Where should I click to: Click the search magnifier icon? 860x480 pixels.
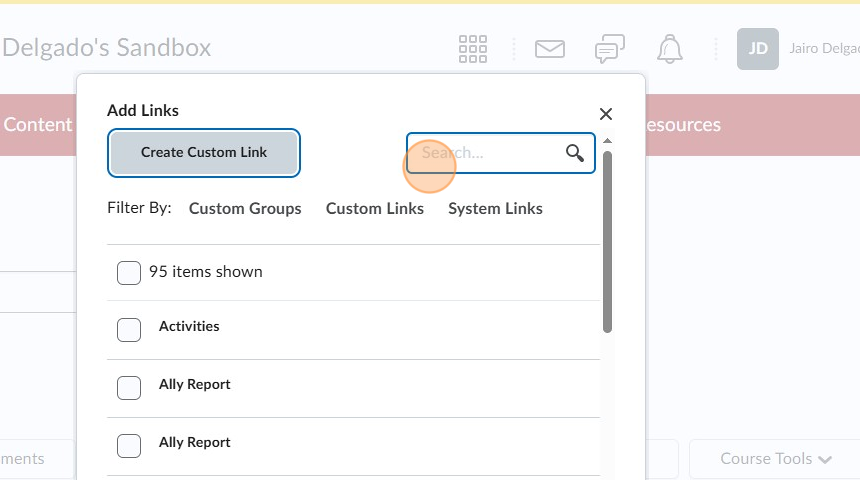(x=575, y=153)
